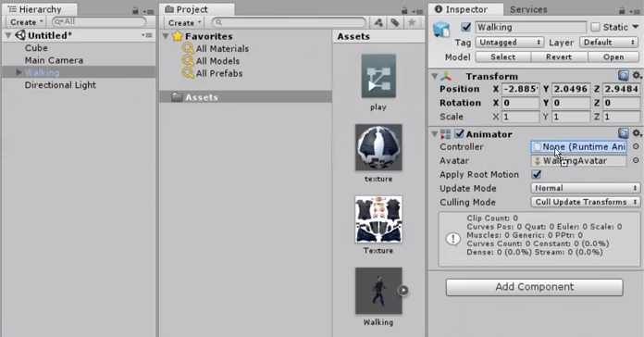644x337 pixels.
Task: Switch to the Inspector tab
Action: [x=465, y=9]
